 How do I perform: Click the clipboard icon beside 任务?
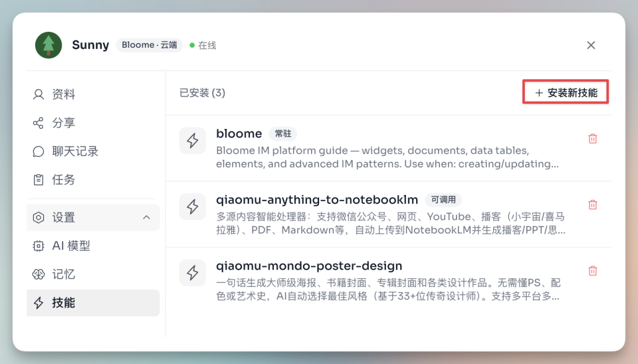point(39,180)
